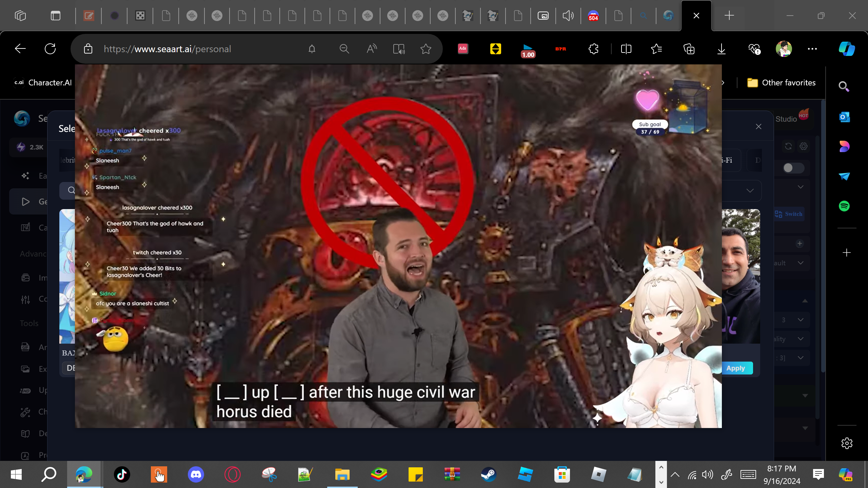Open Settings and more menu
Screen dimensions: 868x488
(812, 49)
